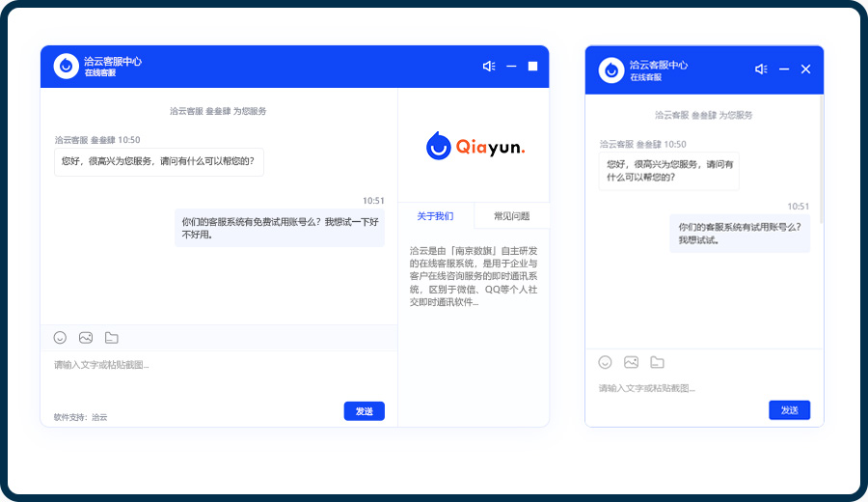Open emoji picker in the compact chat window
The width and height of the screenshot is (868, 502).
coord(605,362)
